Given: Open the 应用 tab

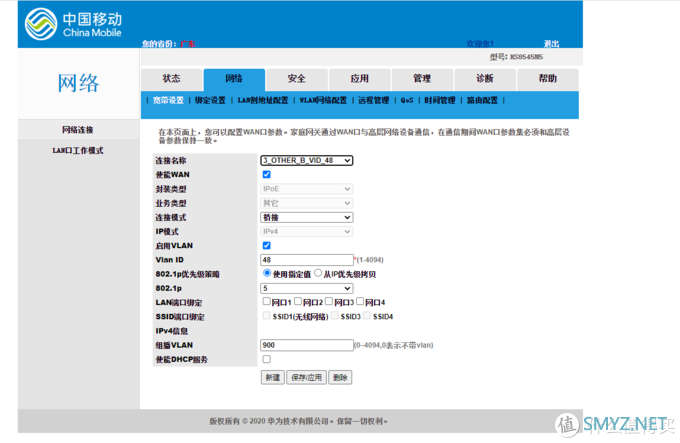Looking at the screenshot, I should [360, 79].
